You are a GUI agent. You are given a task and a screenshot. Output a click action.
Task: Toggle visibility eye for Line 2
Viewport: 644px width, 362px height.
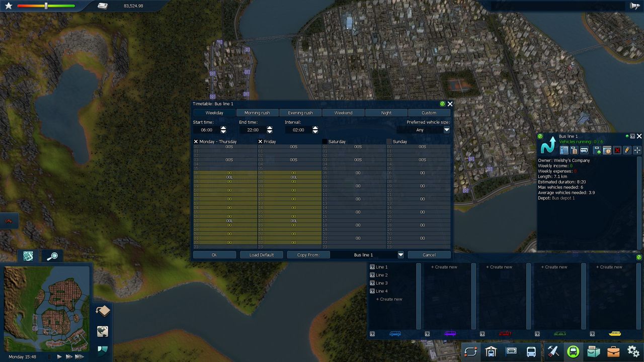coord(372,275)
